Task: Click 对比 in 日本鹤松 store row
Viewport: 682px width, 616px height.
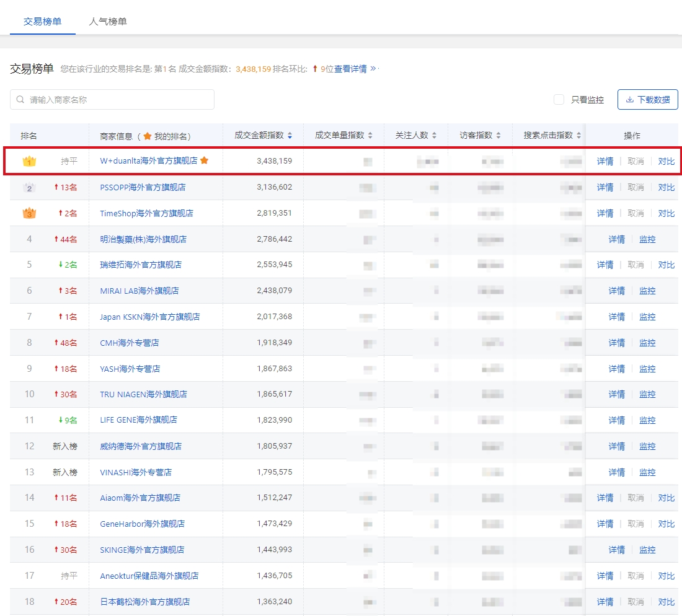Action: [x=666, y=602]
